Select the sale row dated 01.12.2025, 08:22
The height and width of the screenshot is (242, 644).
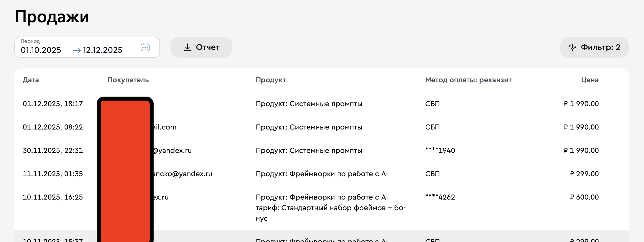53,127
